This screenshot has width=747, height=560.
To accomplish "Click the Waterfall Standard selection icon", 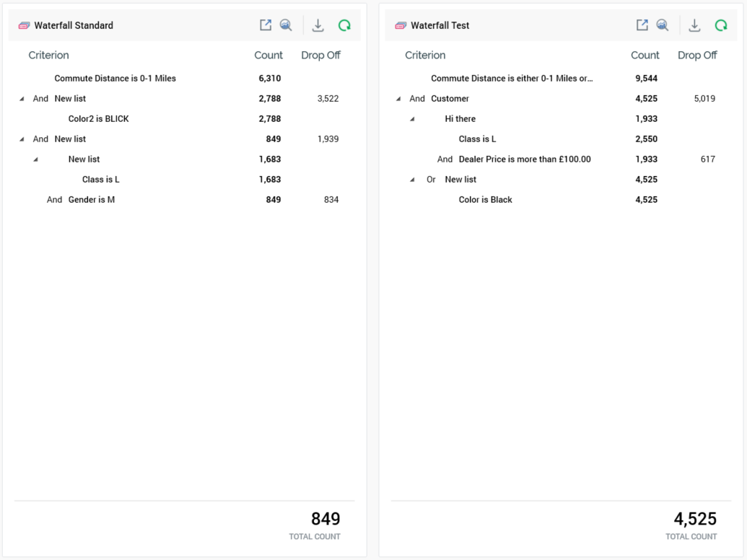I will (24, 25).
